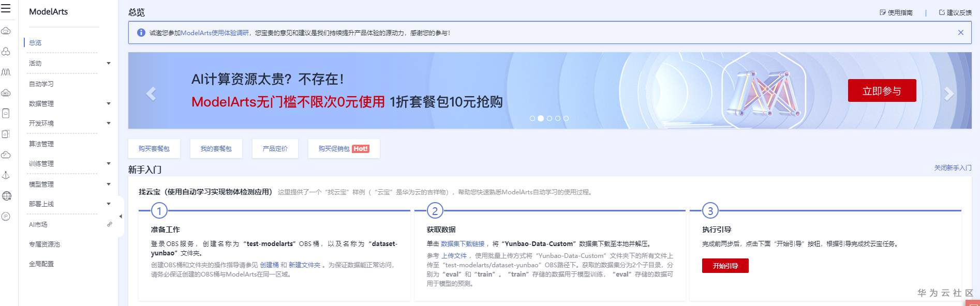
Task: Show previous banner slide with left arrow
Action: (x=151, y=94)
